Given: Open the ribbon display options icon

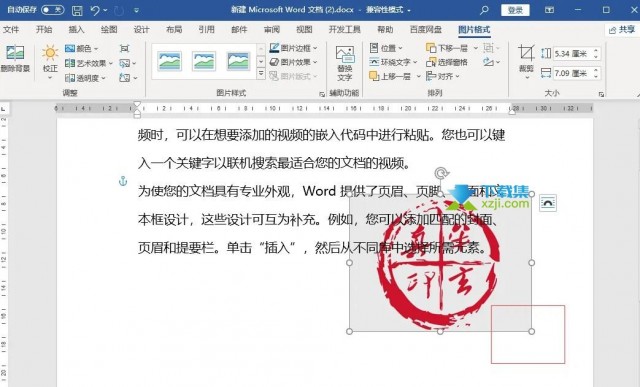Looking at the screenshot, I should pyautogui.click(x=549, y=10).
